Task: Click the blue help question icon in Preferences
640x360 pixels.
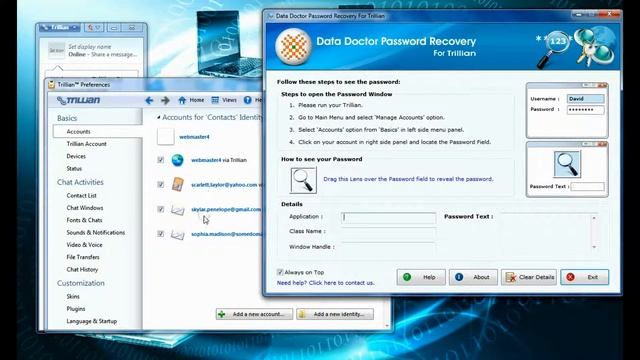Action: (248, 100)
